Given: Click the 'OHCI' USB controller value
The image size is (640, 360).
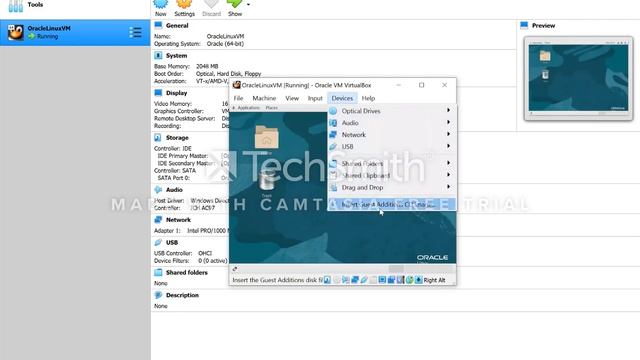Looking at the screenshot, I should pyautogui.click(x=205, y=253).
